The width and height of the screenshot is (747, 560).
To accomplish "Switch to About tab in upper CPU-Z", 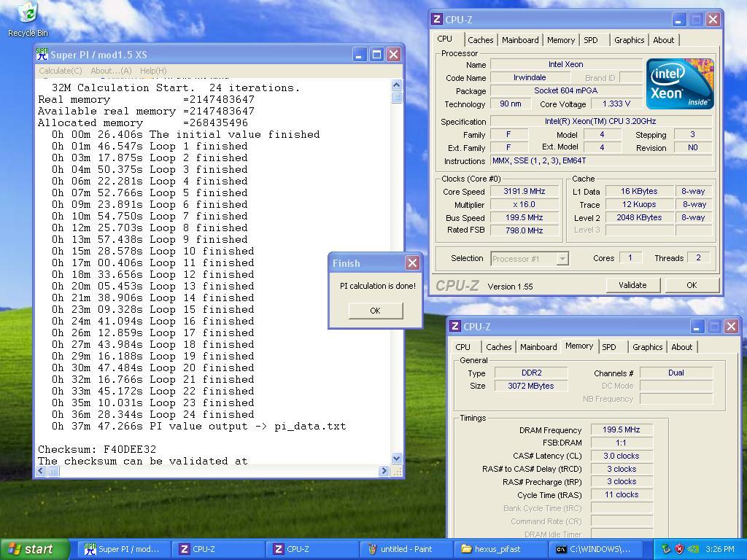I will coord(664,40).
